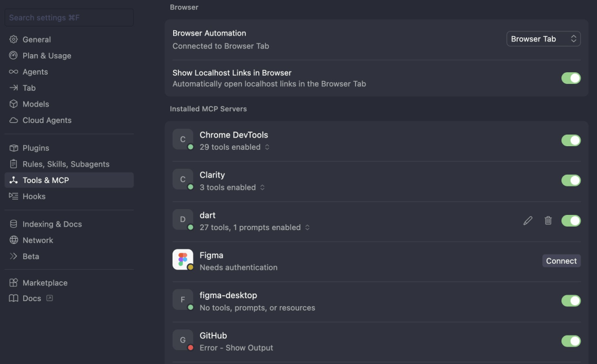Open the Rules, Skills, Subagents section
This screenshot has width=597, height=364.
coord(66,164)
